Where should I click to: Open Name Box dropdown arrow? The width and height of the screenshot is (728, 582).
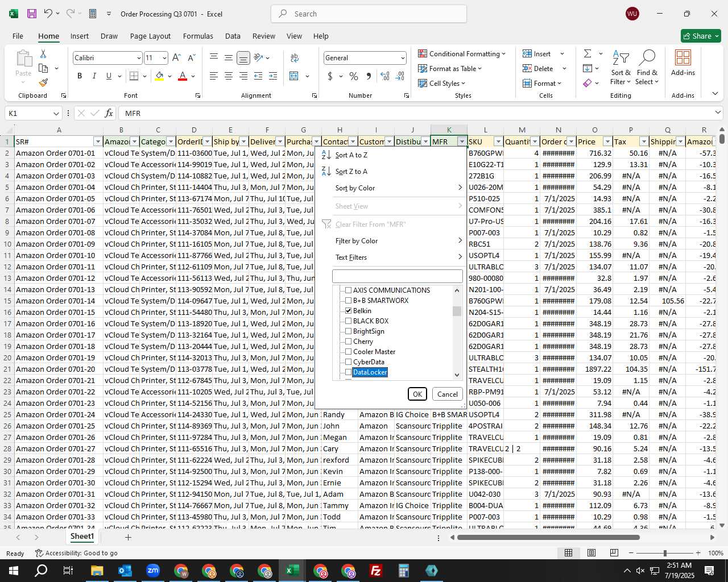tap(56, 113)
